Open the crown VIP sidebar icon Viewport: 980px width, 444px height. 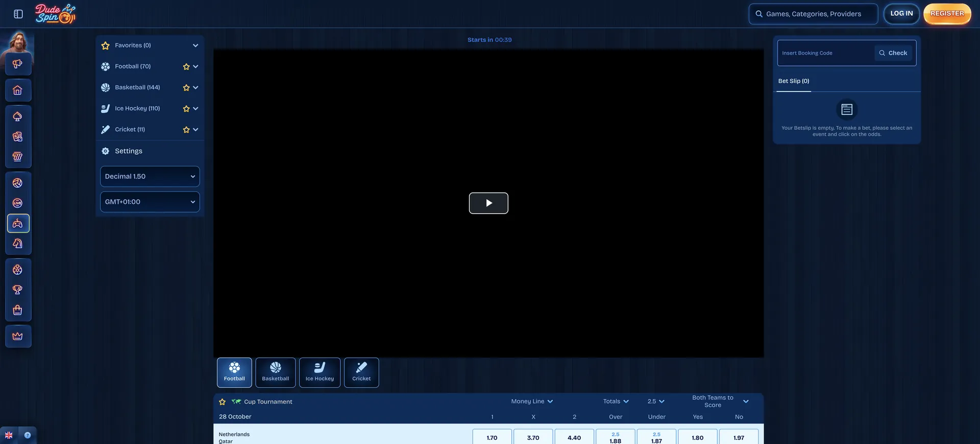pyautogui.click(x=18, y=336)
